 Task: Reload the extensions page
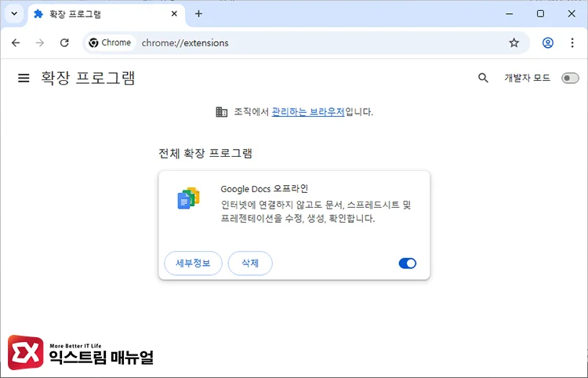[x=64, y=43]
